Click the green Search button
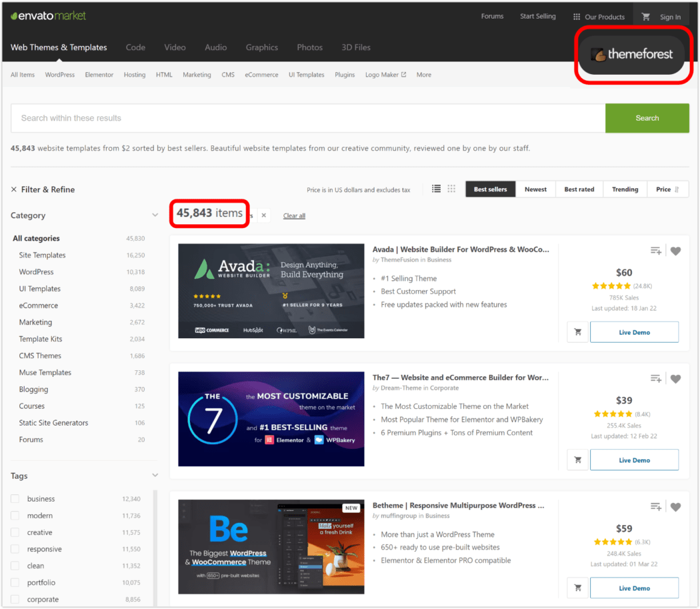 (647, 118)
